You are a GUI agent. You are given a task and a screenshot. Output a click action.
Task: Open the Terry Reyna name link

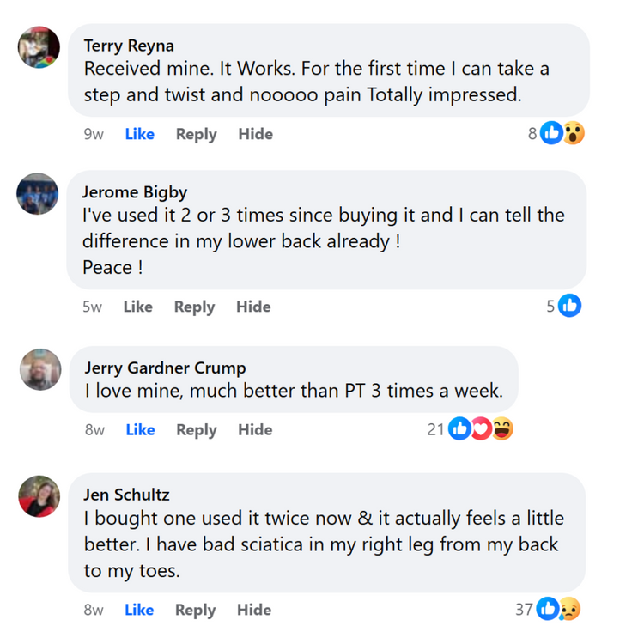tap(128, 46)
